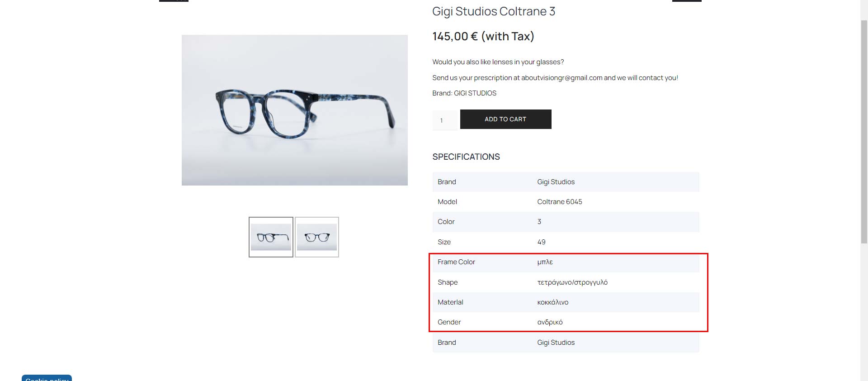Click the page vertical scrollbar thumb
Screen dimensions: 868x381
click(x=864, y=131)
